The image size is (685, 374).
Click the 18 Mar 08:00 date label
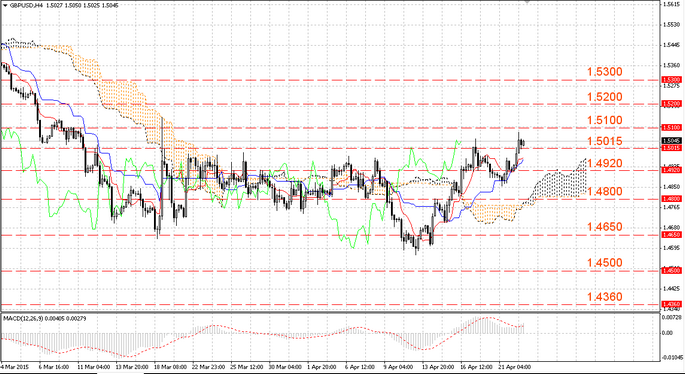[x=170, y=367]
